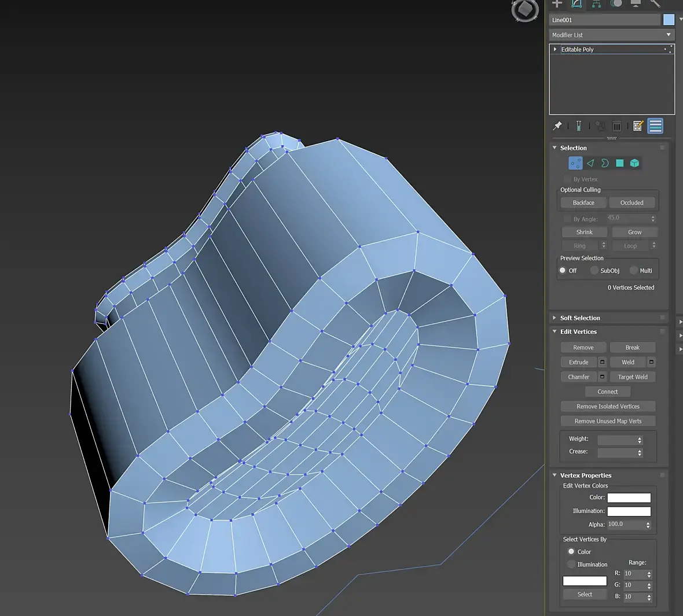Image resolution: width=683 pixels, height=616 pixels.
Task: Select Polygon sub-object level icon
Action: click(619, 163)
